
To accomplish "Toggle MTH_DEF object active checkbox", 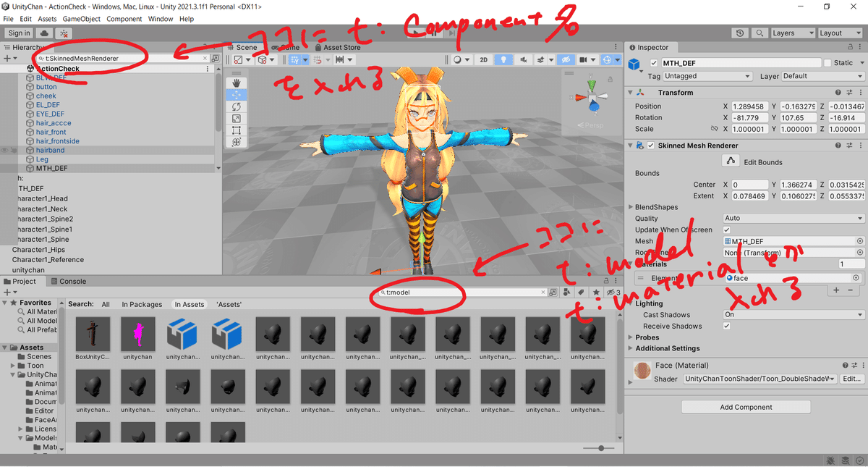I will [654, 63].
